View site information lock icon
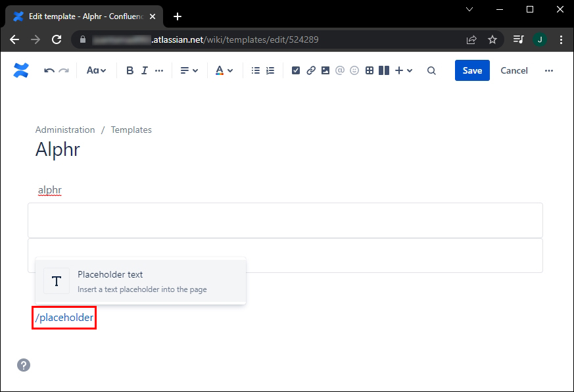 pos(83,39)
